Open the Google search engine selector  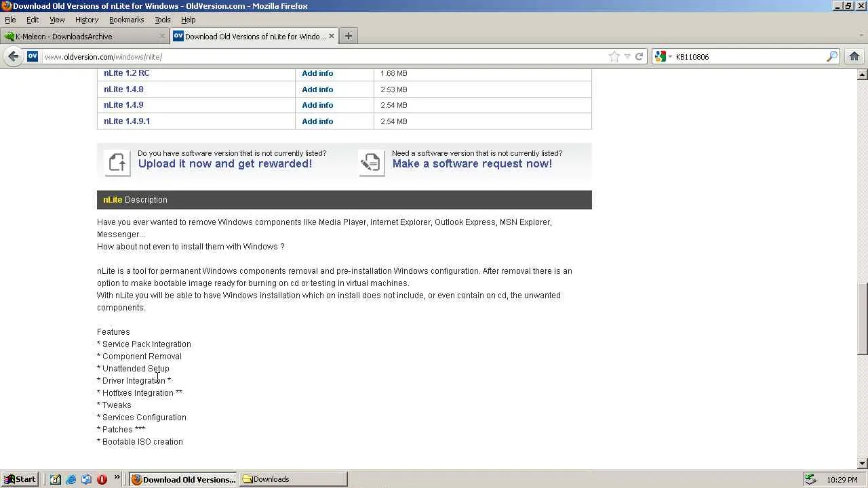pyautogui.click(x=663, y=56)
